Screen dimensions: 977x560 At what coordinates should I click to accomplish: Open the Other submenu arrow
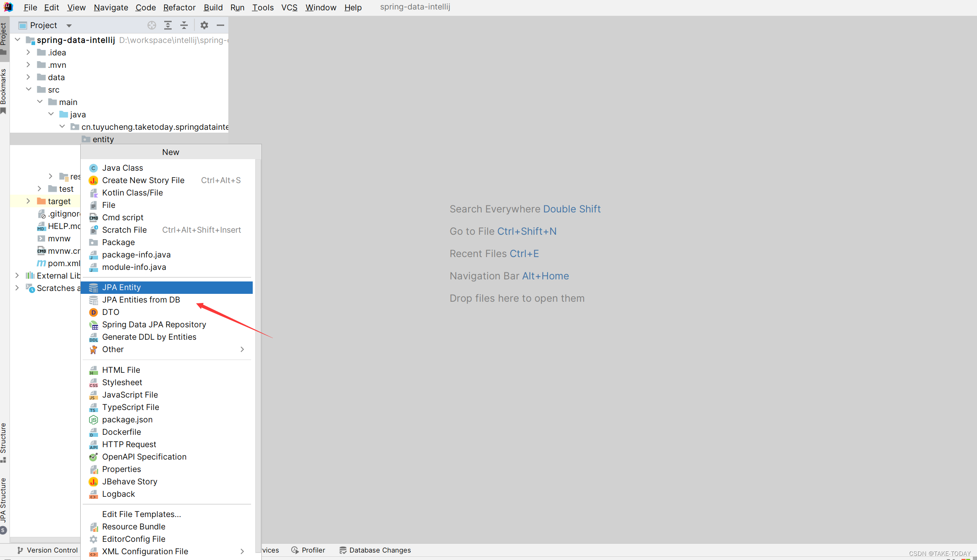tap(242, 350)
